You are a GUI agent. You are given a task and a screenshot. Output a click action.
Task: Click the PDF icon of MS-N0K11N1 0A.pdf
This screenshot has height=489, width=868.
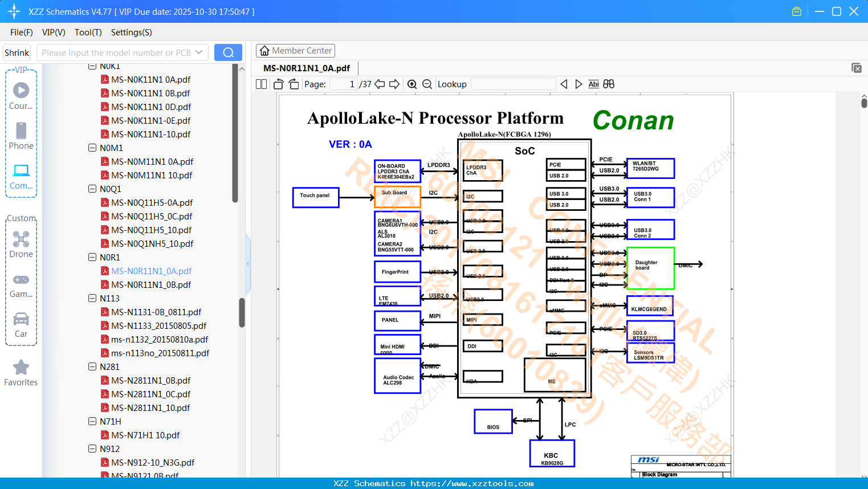(105, 79)
